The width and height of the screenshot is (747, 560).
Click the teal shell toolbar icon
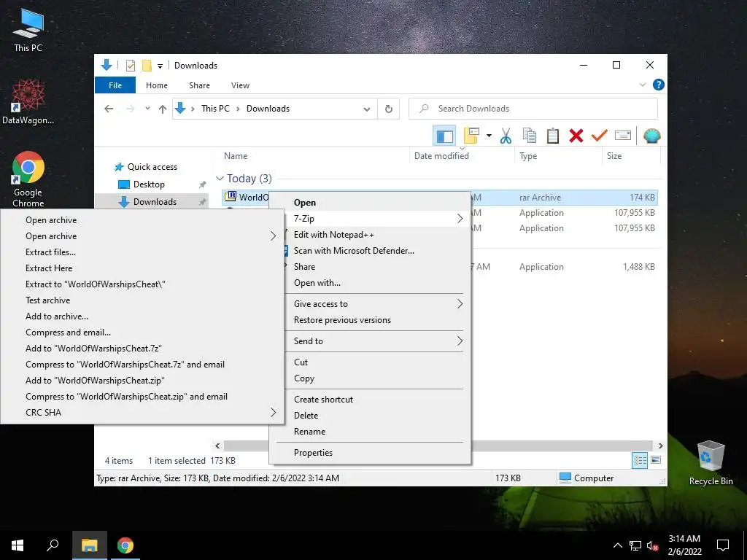click(651, 136)
